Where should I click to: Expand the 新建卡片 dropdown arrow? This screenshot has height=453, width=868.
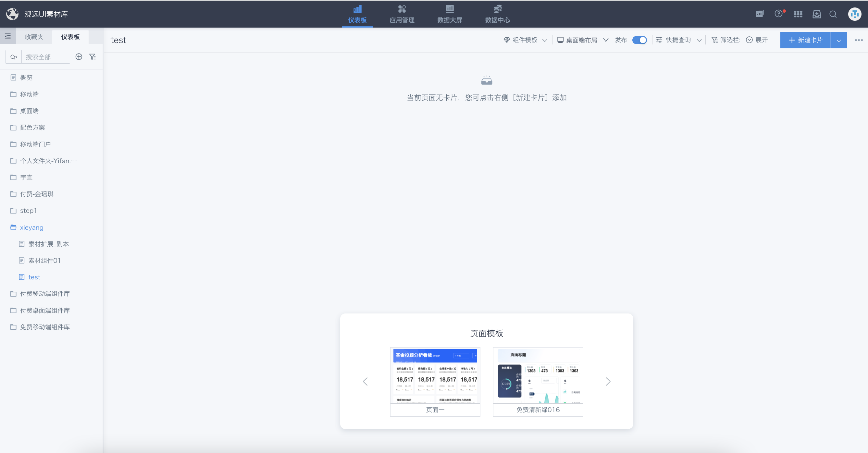pos(839,41)
